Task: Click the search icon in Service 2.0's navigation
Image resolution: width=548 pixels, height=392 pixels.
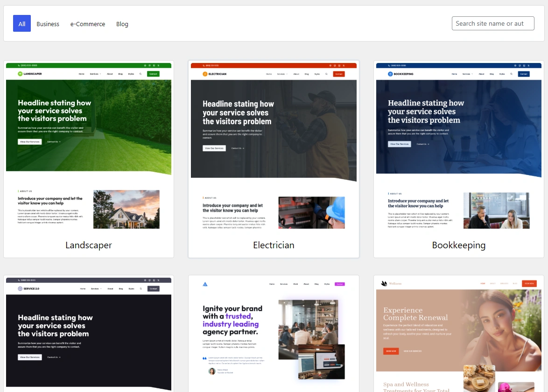Action: tap(140, 288)
